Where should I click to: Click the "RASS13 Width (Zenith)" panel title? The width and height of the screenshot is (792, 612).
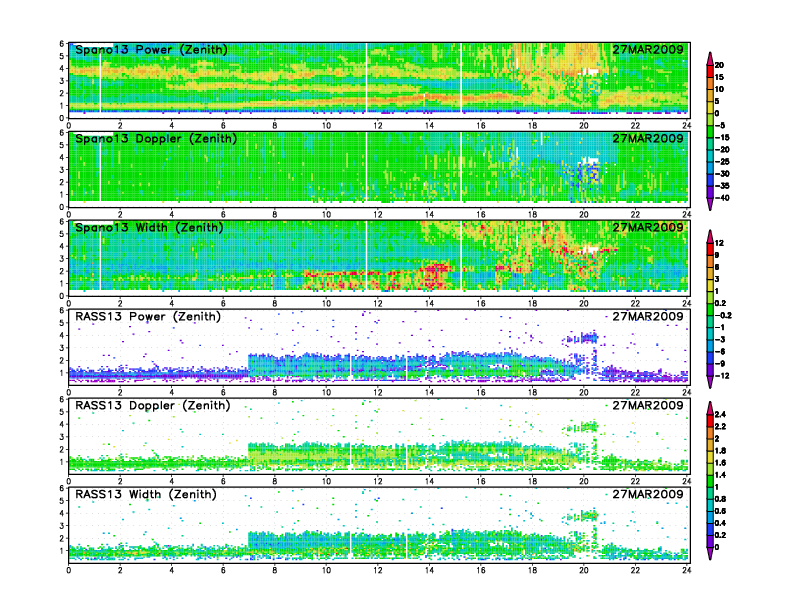tap(145, 494)
